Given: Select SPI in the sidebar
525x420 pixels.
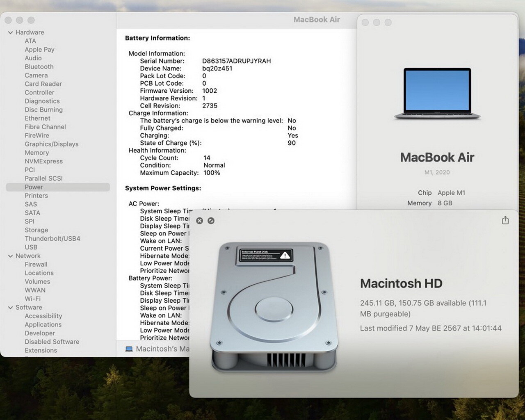Looking at the screenshot, I should (30, 222).
